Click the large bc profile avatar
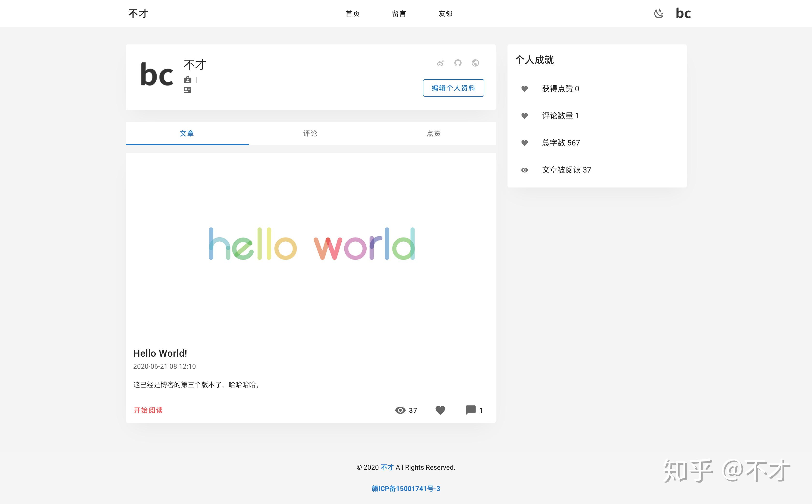812x504 pixels. [x=157, y=75]
